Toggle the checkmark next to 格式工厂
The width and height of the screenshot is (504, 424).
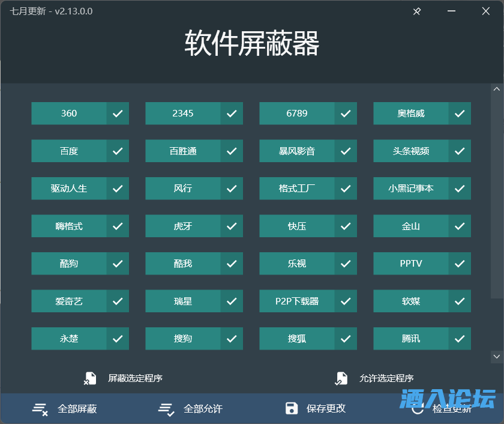[346, 188]
